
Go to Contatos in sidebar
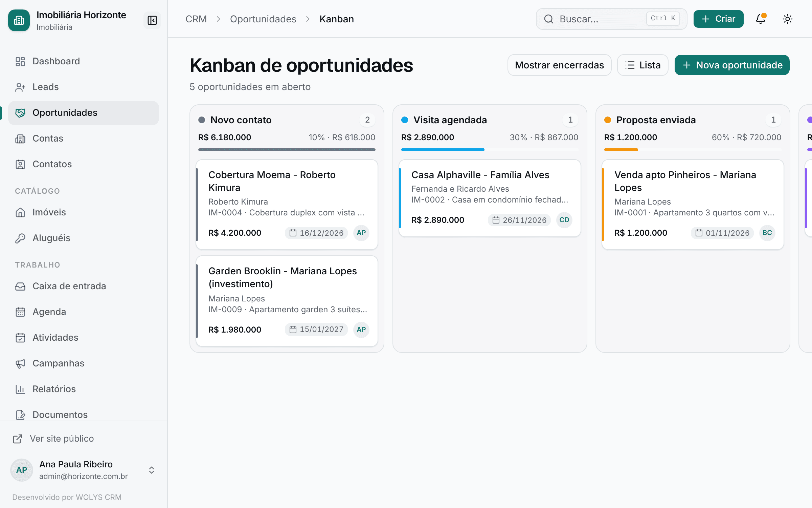click(x=84, y=164)
